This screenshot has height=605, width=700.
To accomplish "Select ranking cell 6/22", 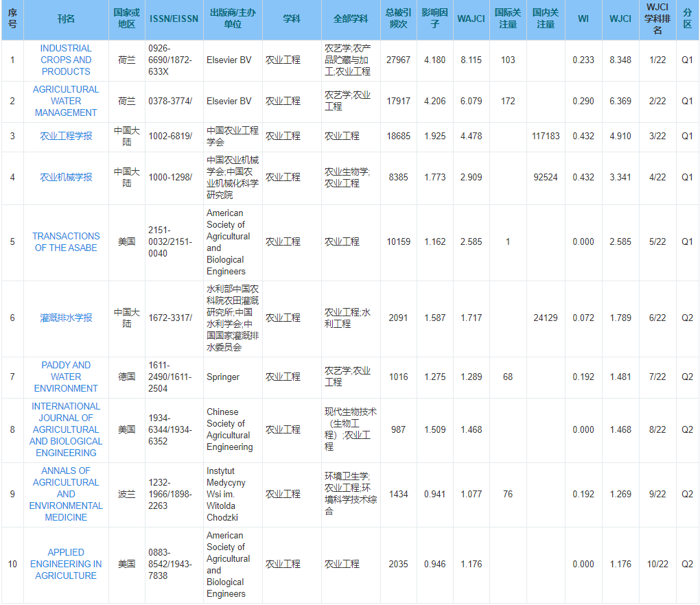I will [657, 318].
